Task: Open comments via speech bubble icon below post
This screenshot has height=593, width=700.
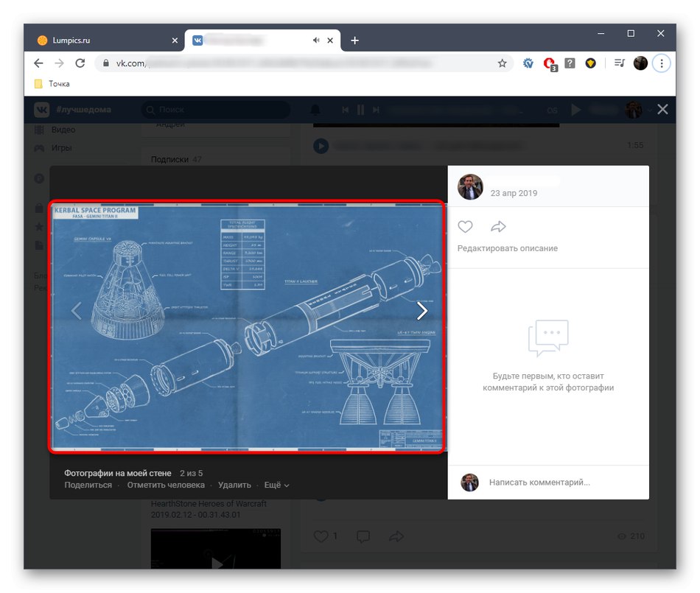Action: (363, 537)
